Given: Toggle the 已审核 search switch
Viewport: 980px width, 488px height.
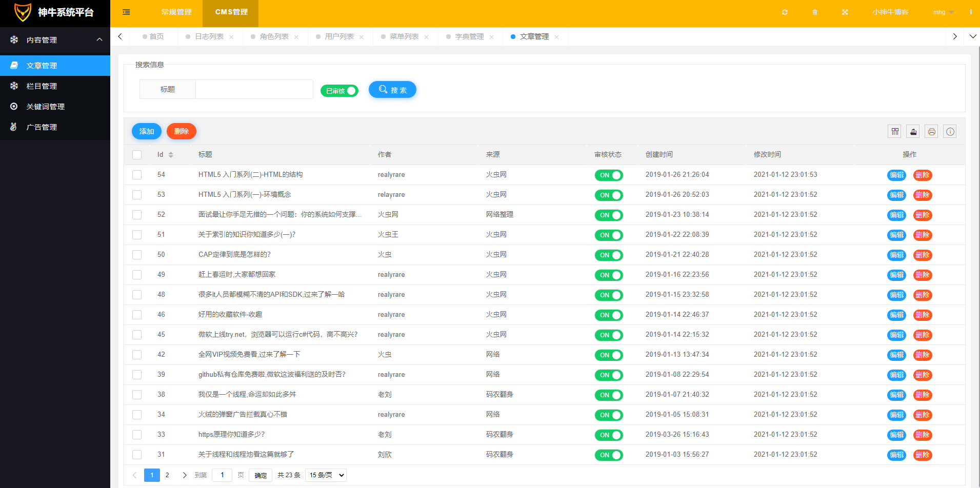Looking at the screenshot, I should tap(339, 91).
